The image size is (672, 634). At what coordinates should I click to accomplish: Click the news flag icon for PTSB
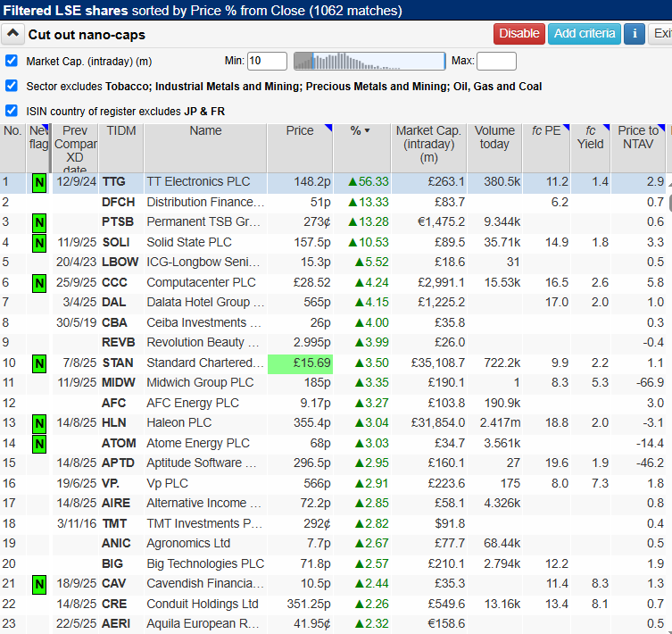coord(39,222)
